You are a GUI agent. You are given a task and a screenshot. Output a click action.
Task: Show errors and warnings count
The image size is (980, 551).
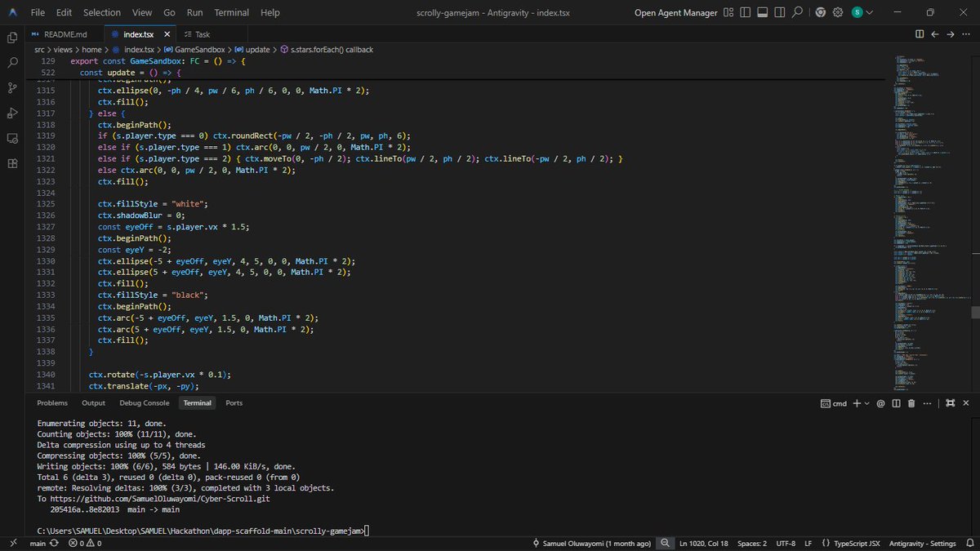[x=86, y=544]
